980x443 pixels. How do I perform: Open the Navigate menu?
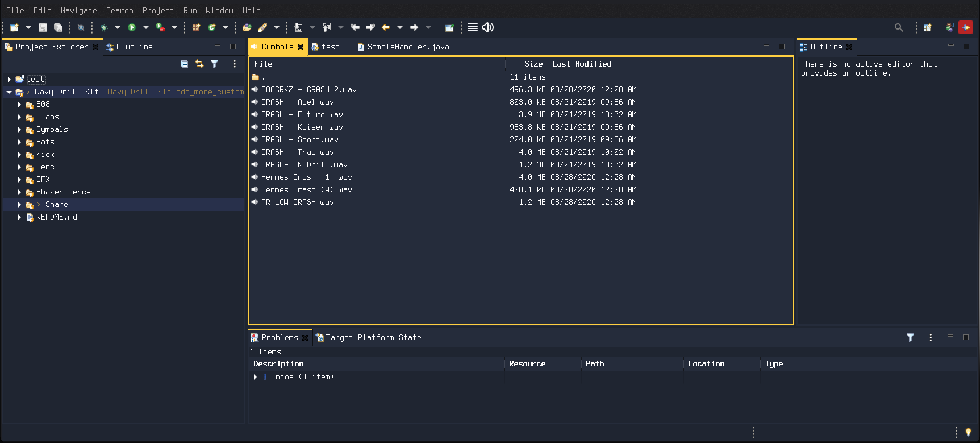point(79,10)
